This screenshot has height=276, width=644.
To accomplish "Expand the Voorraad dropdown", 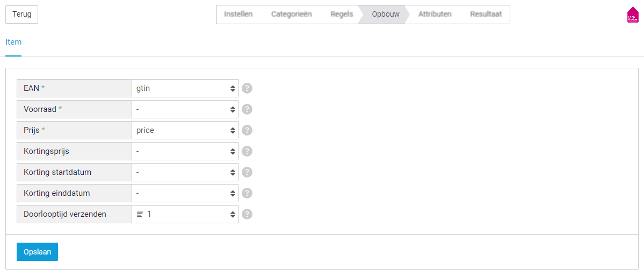I will click(185, 109).
